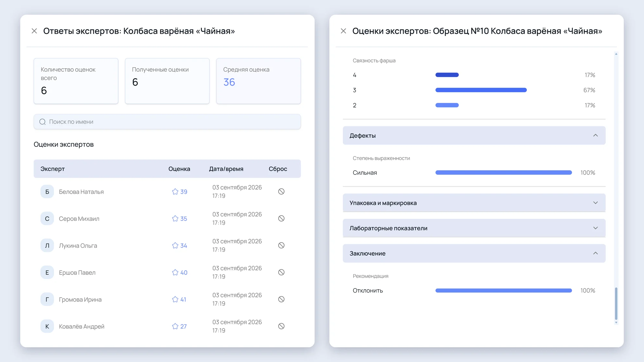
Task: Reset score for Белова Наталья
Action: (281, 191)
